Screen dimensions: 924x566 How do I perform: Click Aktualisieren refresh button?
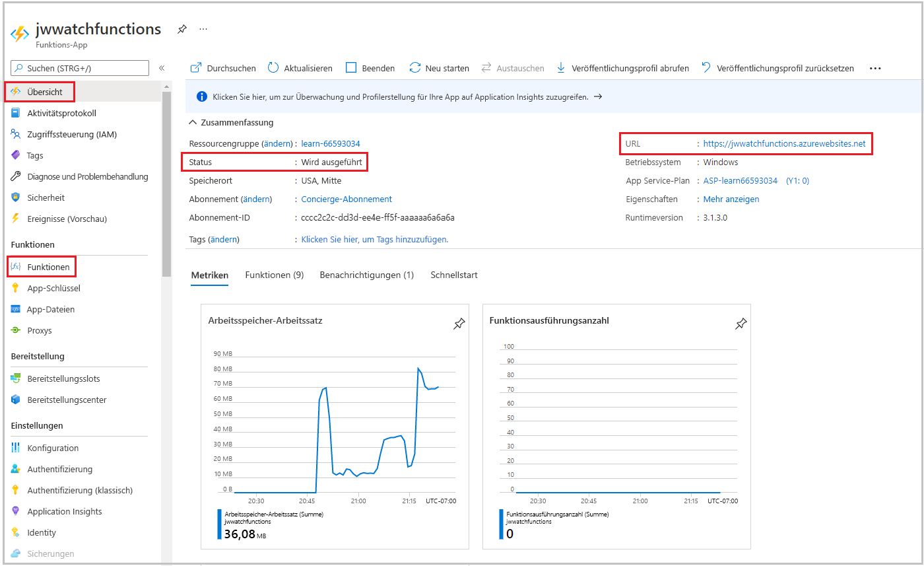(300, 68)
